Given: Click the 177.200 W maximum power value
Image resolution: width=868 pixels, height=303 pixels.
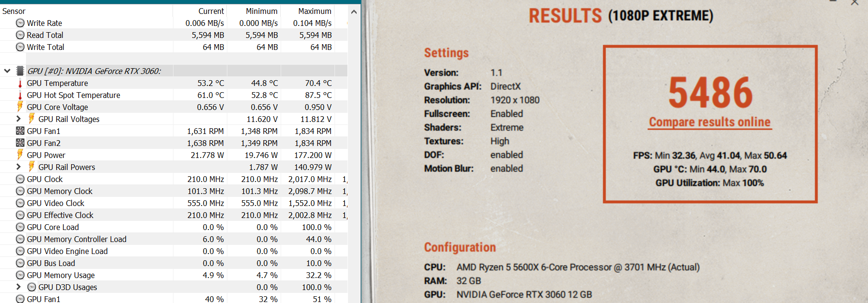Looking at the screenshot, I should (x=313, y=155).
